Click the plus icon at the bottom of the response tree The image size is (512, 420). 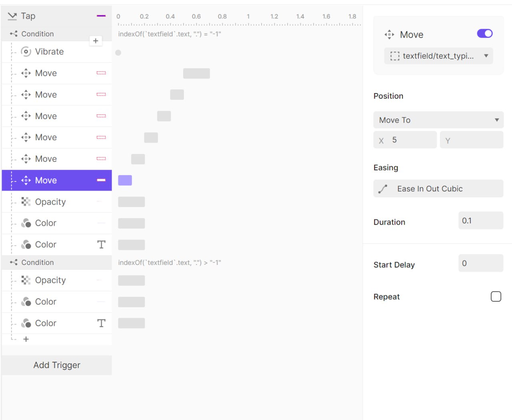[x=26, y=339]
